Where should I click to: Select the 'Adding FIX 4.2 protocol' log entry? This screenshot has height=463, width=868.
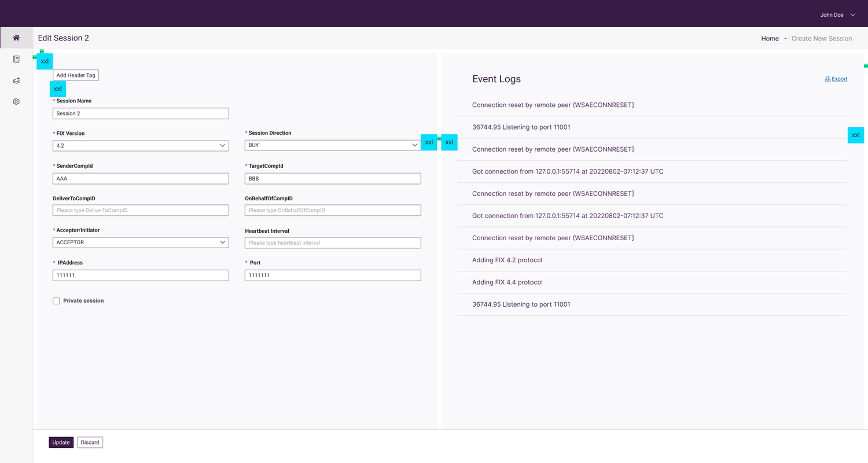tap(652, 260)
